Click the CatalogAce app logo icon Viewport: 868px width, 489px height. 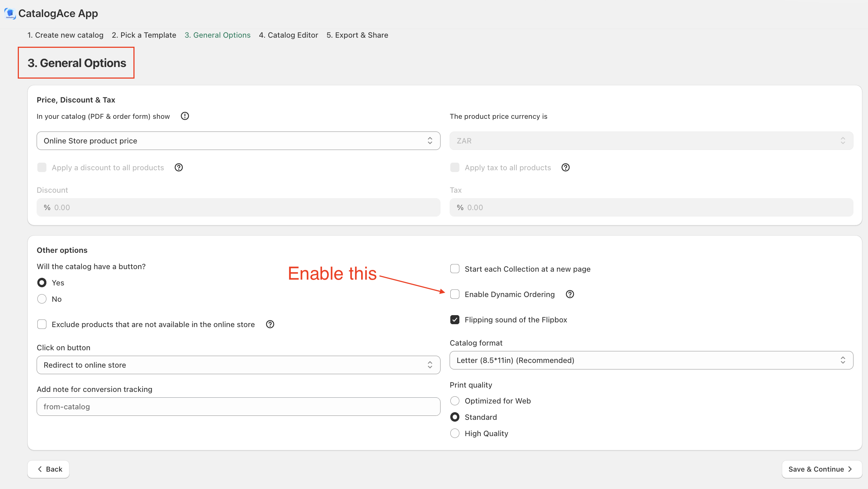(x=10, y=13)
